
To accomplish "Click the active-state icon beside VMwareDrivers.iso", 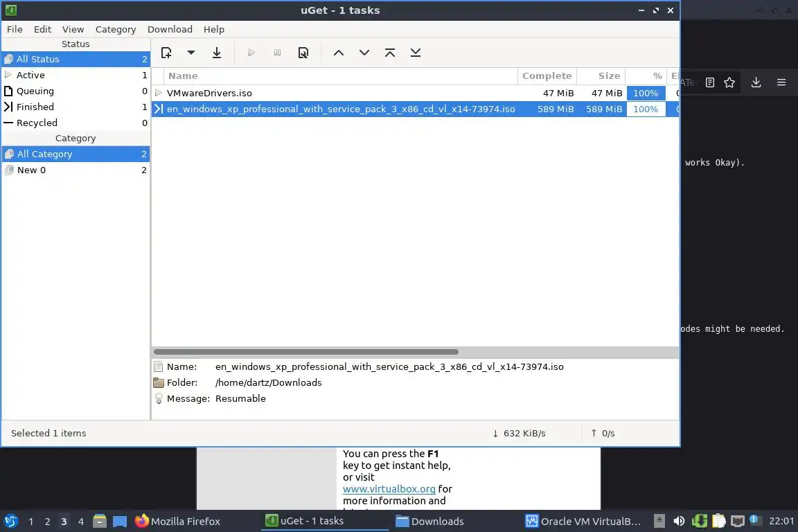I will [x=158, y=93].
